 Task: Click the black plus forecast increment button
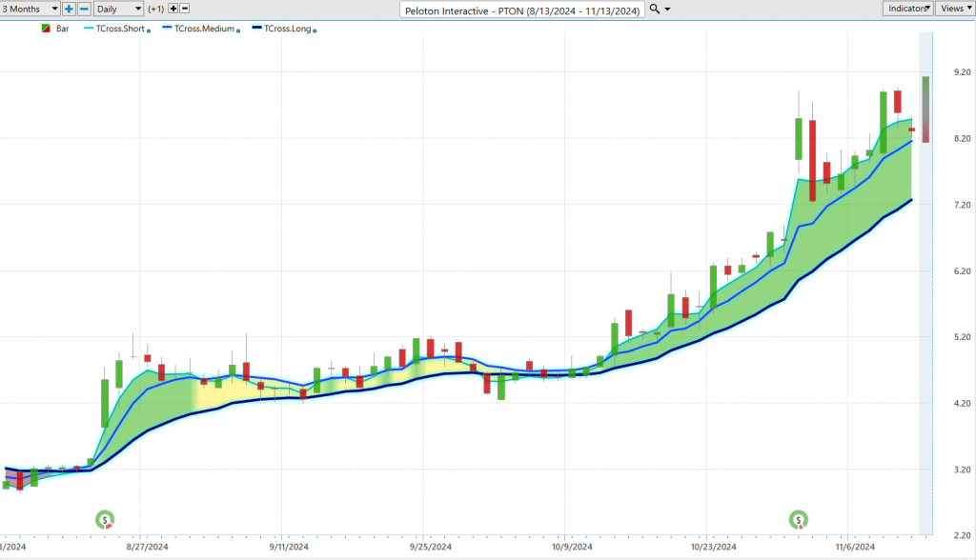pyautogui.click(x=173, y=9)
